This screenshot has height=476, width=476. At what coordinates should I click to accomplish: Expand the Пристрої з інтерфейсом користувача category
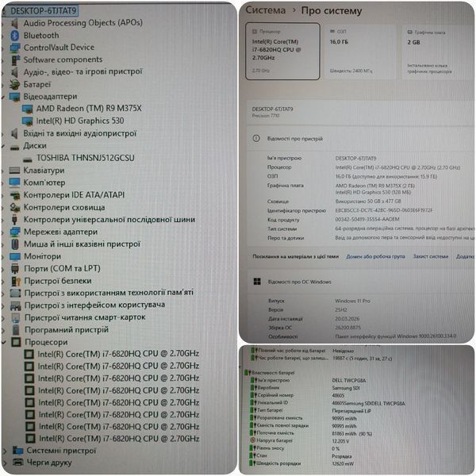[x=3, y=306]
